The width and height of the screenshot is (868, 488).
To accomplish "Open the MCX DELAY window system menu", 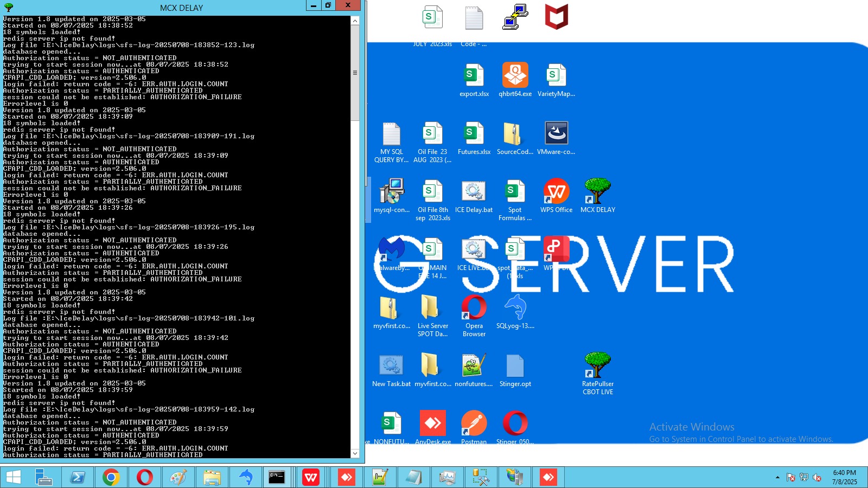I will tap(8, 7).
